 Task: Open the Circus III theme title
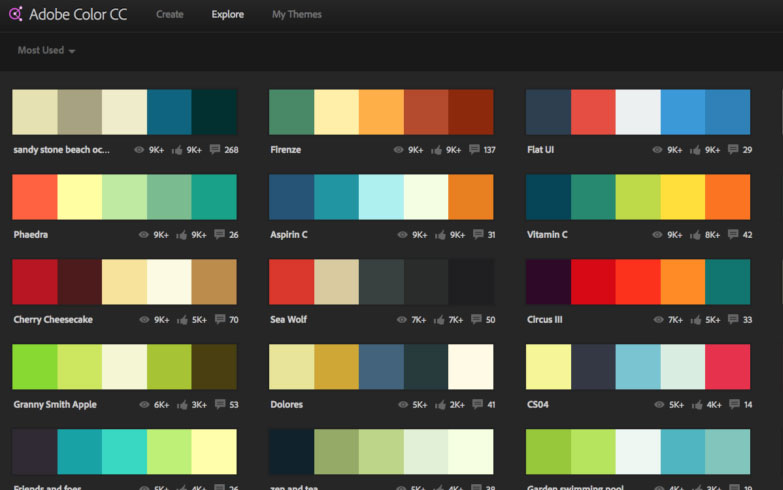[544, 320]
